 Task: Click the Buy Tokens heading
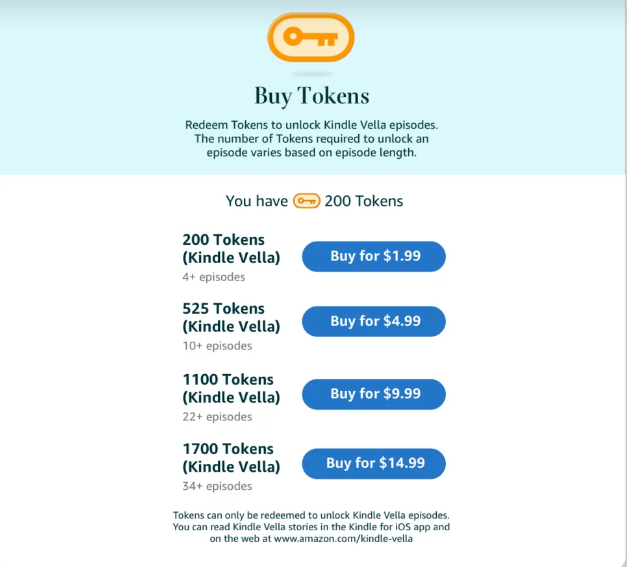[x=312, y=96]
